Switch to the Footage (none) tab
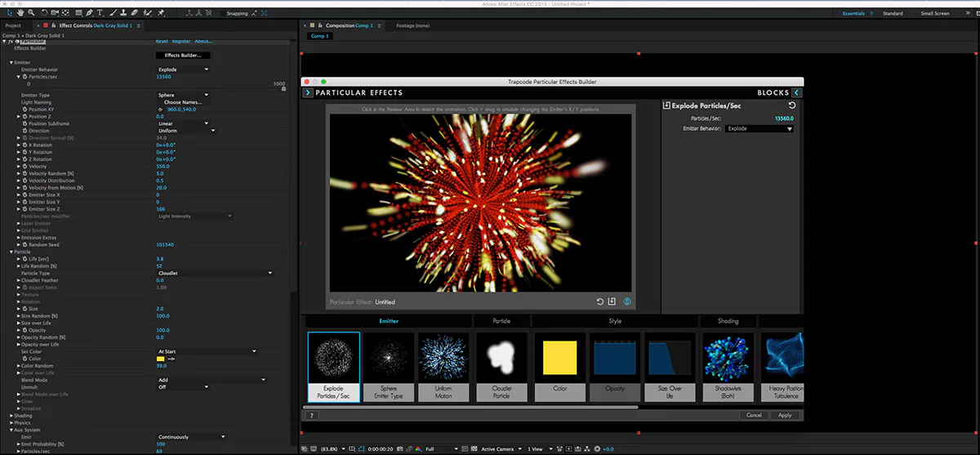Screen dimensions: 980x455 tap(412, 25)
